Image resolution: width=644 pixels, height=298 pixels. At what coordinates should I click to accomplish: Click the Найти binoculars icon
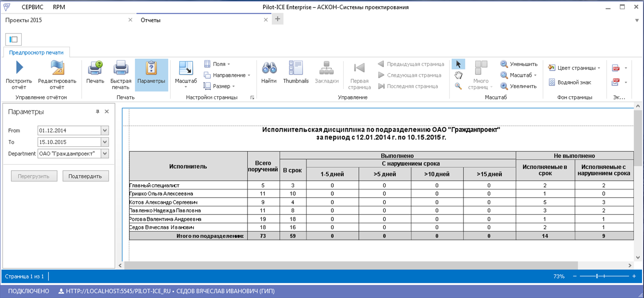269,68
